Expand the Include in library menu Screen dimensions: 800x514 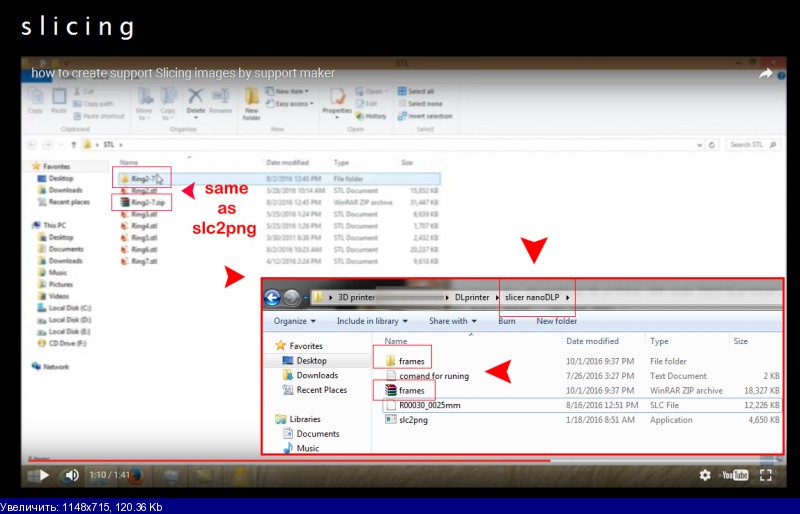(x=372, y=321)
